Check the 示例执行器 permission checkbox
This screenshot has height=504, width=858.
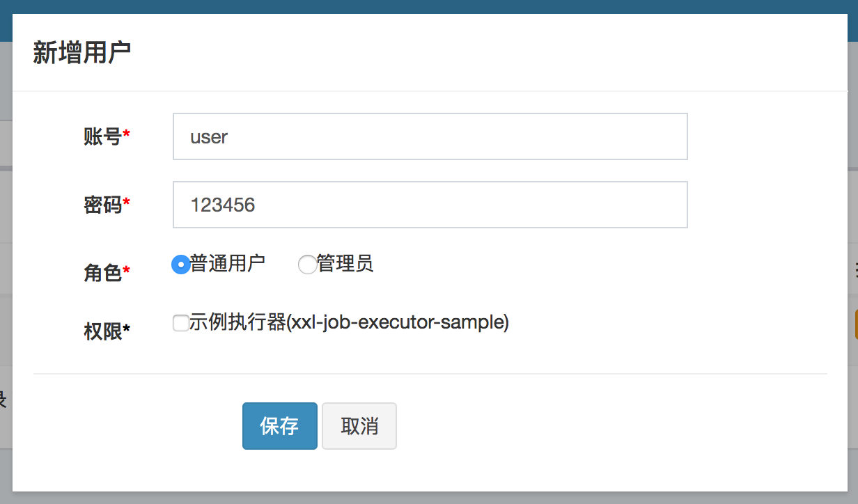180,323
